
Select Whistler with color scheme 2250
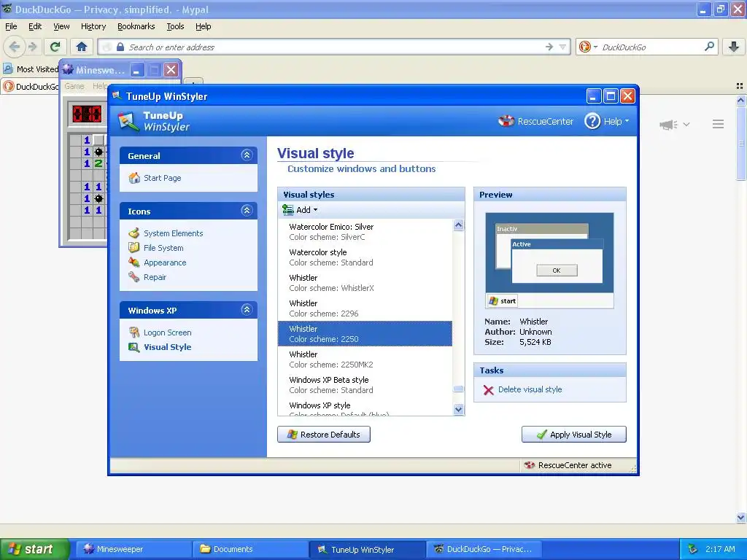pyautogui.click(x=365, y=333)
